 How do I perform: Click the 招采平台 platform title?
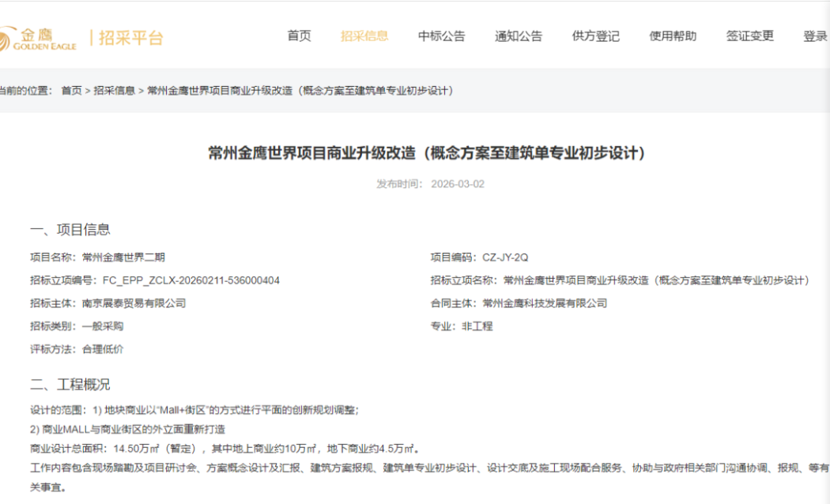[130, 38]
